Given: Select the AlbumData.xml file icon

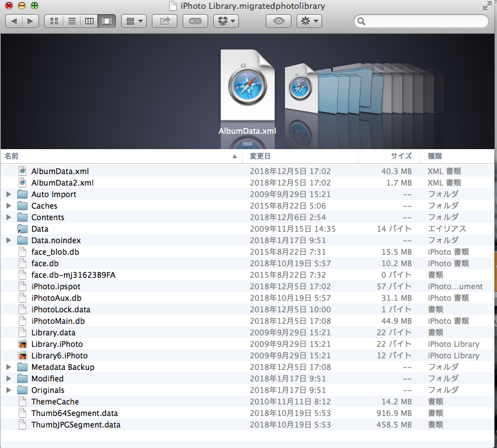Looking at the screenshot, I should pyautogui.click(x=22, y=171).
